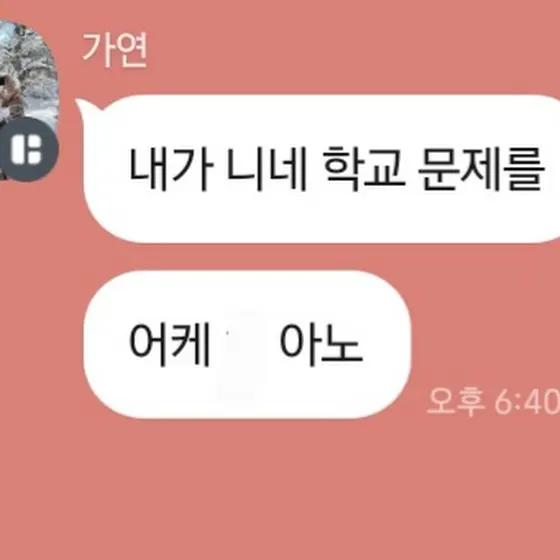Image resolution: width=560 pixels, height=560 pixels.
Task: Select the sender name 가연
Action: tap(115, 50)
